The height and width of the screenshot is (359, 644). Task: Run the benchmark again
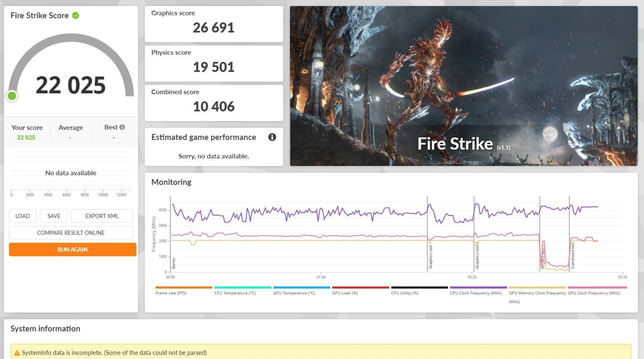[x=72, y=250]
